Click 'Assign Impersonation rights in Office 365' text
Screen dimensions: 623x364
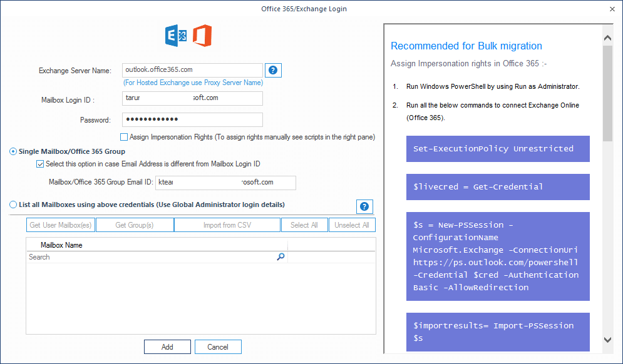coord(469,64)
